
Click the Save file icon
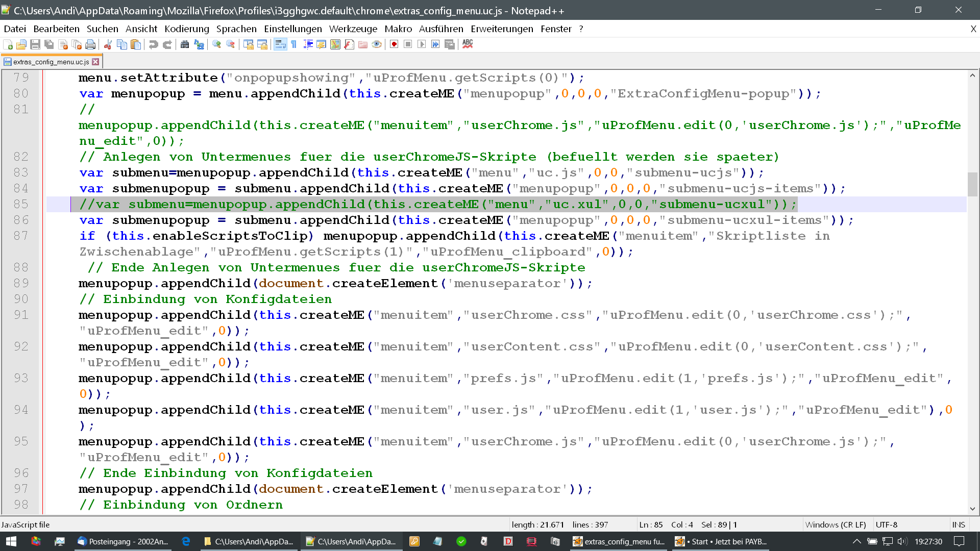35,45
